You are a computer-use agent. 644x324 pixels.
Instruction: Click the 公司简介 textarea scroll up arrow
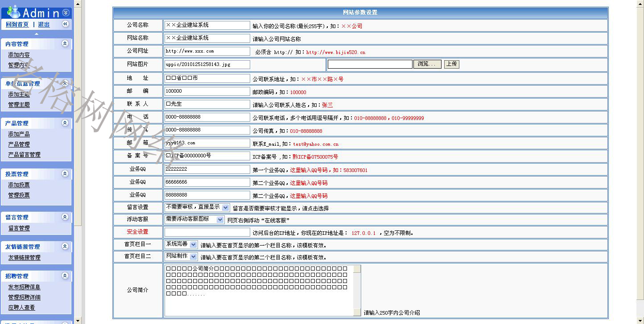click(357, 269)
